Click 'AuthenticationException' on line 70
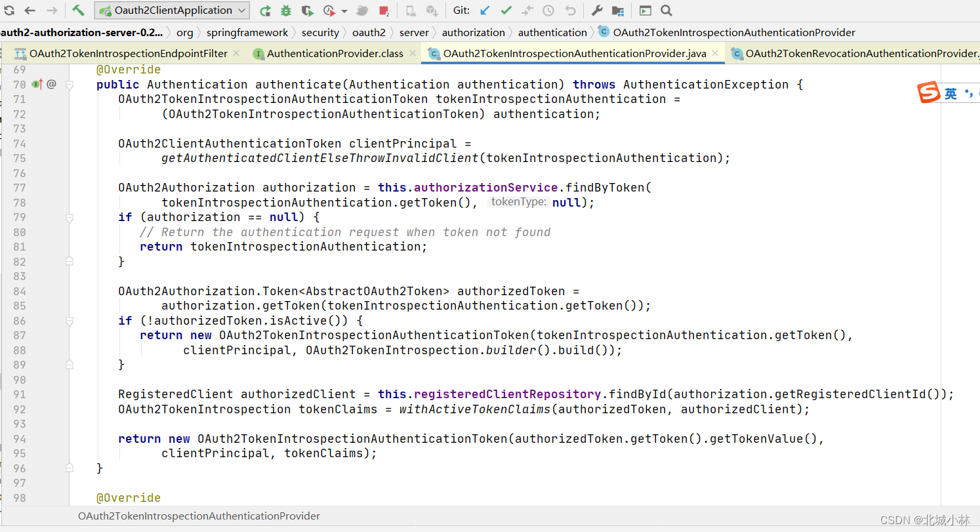Viewport: 980px width, 532px height. pos(706,85)
